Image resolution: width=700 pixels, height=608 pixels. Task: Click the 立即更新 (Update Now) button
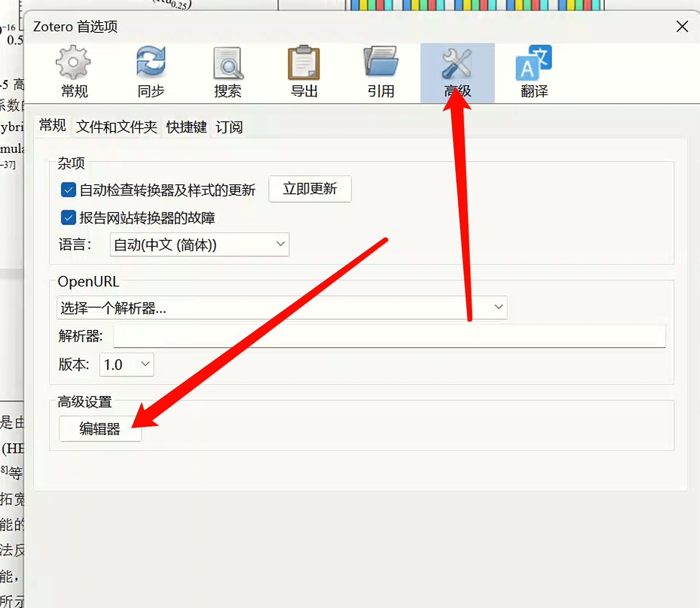coord(310,189)
